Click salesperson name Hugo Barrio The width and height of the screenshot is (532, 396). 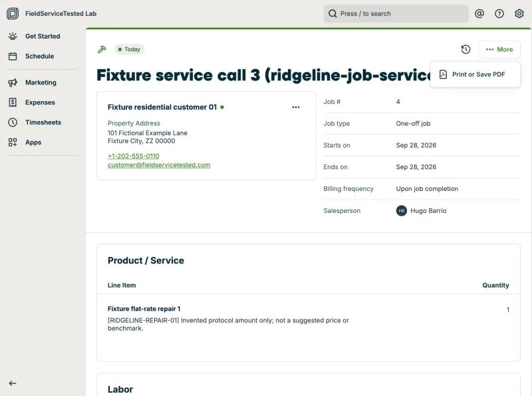[428, 210]
